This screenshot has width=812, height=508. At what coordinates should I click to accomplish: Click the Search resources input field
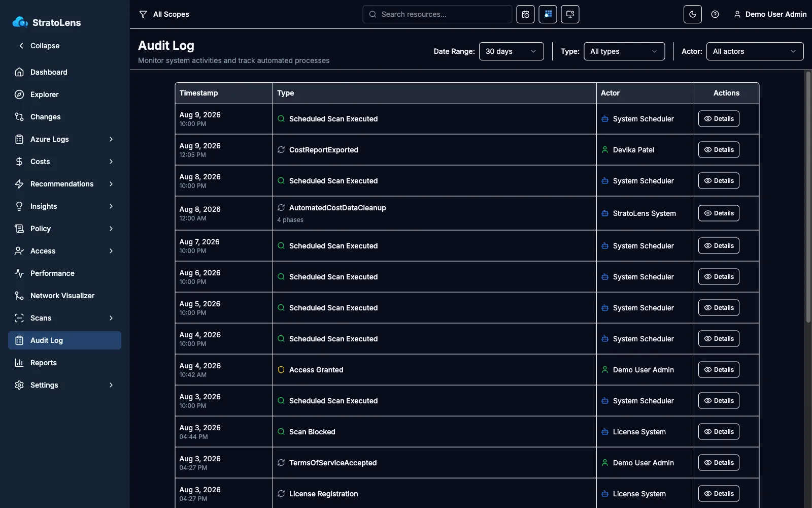(x=437, y=14)
